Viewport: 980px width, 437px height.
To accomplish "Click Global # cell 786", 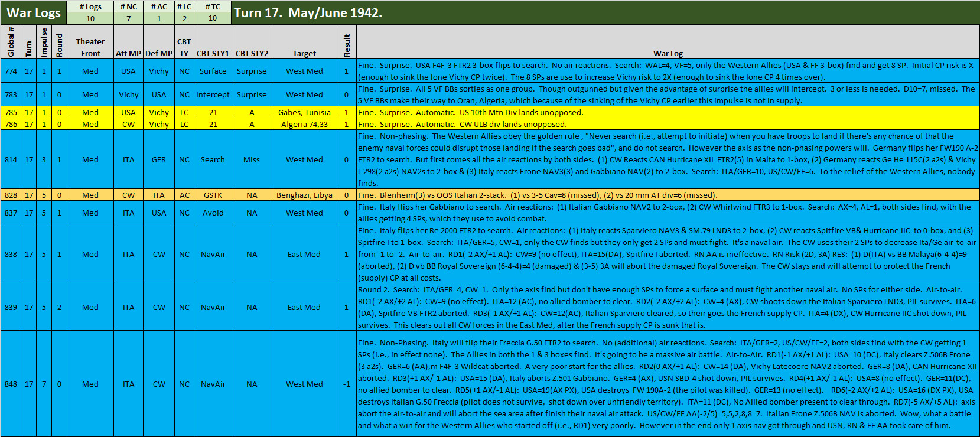I will tap(11, 124).
